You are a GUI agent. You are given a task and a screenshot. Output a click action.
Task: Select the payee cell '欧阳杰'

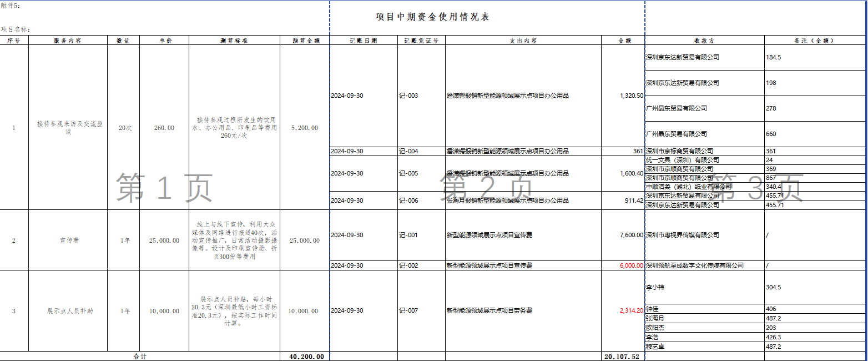[x=705, y=328]
